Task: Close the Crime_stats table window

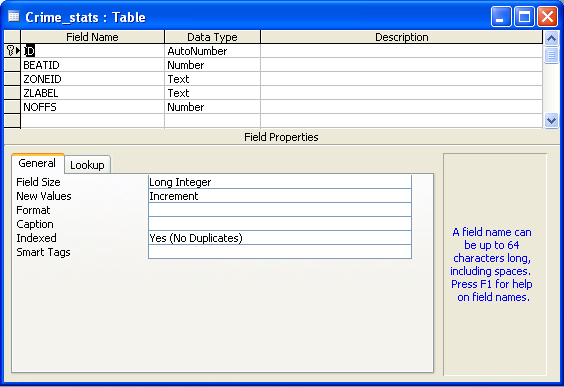Action: coord(547,17)
